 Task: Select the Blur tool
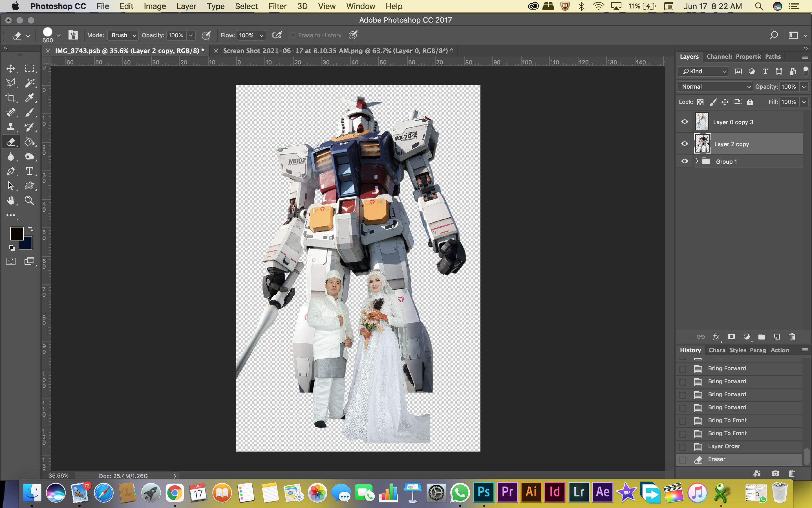click(x=11, y=157)
